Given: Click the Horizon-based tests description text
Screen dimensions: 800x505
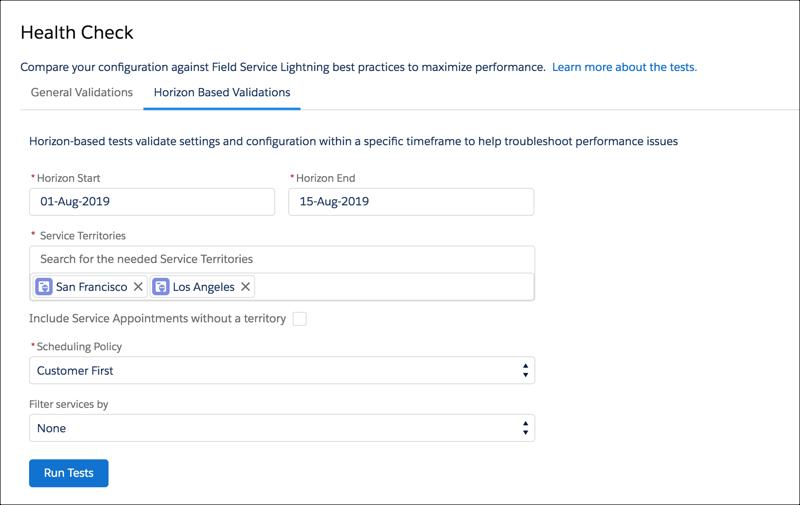Looking at the screenshot, I should (x=353, y=141).
